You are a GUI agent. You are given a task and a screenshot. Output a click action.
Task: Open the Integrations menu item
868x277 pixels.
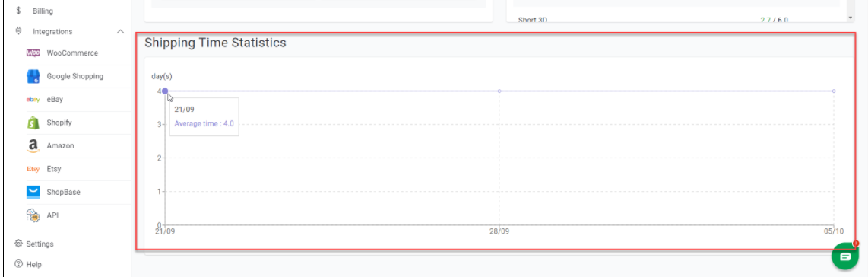(x=52, y=31)
